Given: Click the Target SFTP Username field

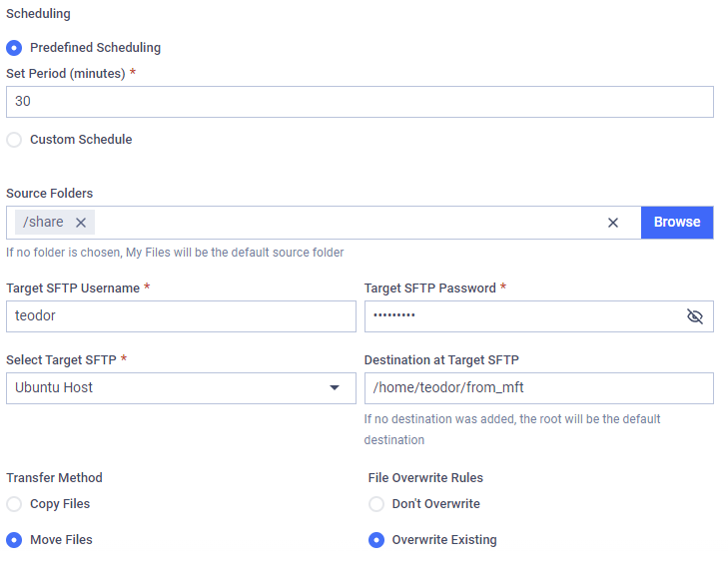Looking at the screenshot, I should click(x=181, y=316).
